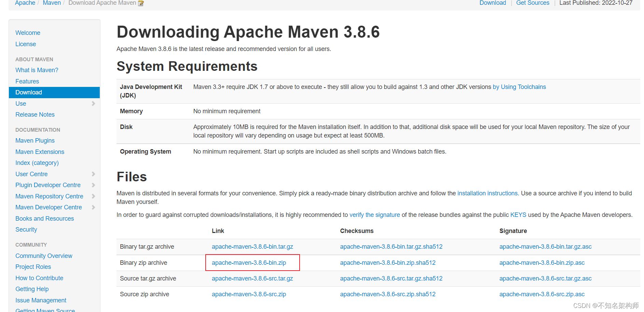The height and width of the screenshot is (312, 644).
Task: Open How to Contribute sidebar link
Action: click(x=39, y=278)
